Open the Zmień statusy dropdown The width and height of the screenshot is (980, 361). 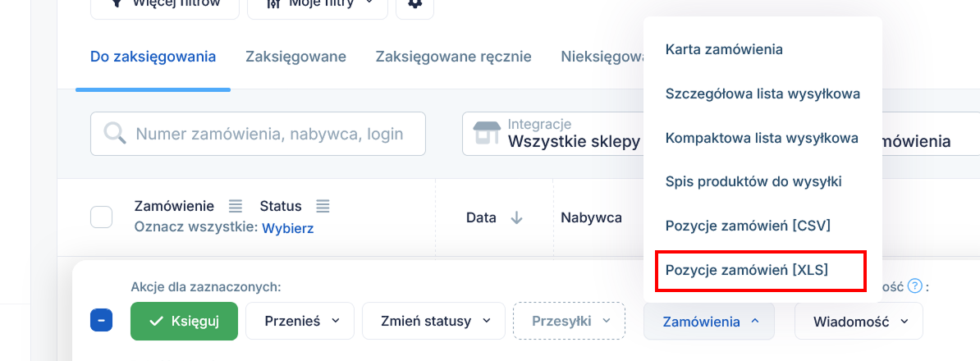click(x=433, y=321)
